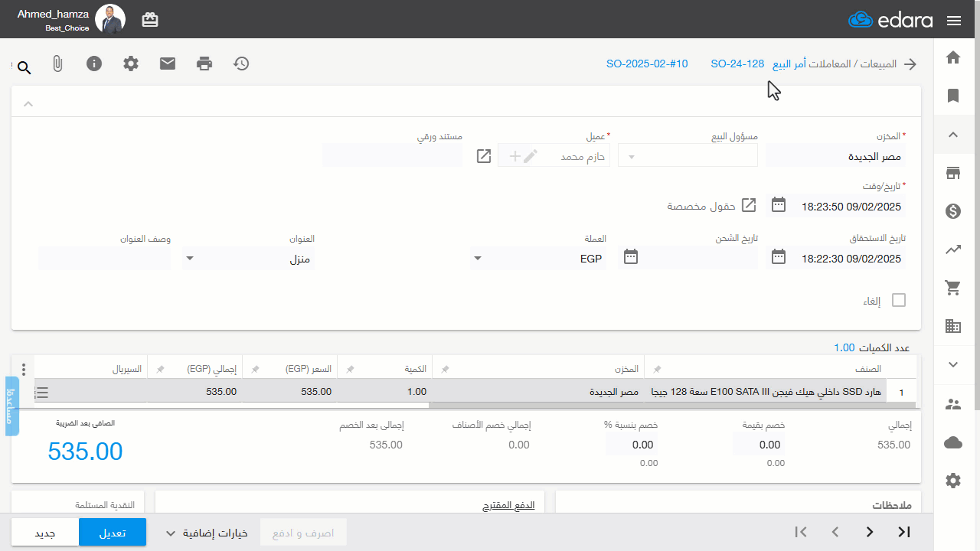
Task: Open document settings gear in toolbar
Action: coord(131,64)
